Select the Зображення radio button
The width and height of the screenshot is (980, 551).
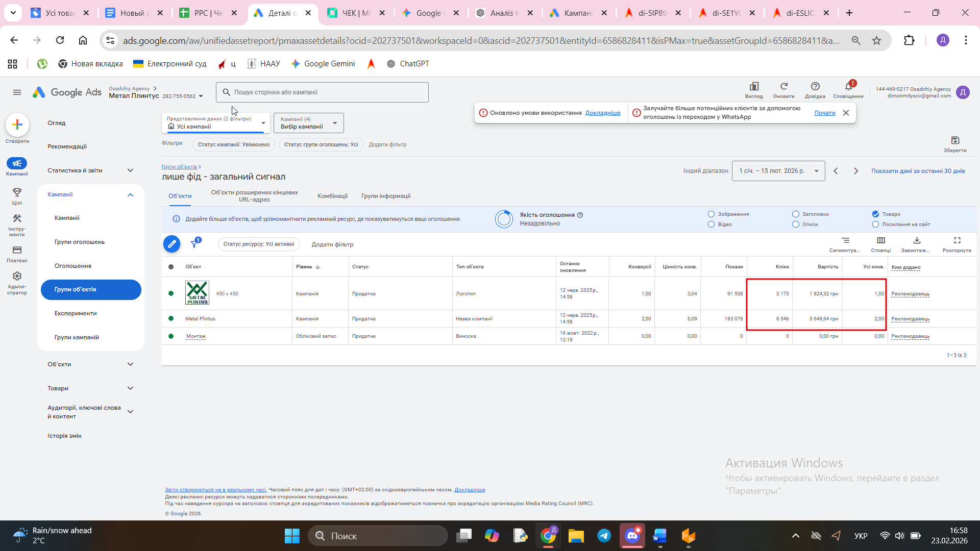tap(711, 214)
